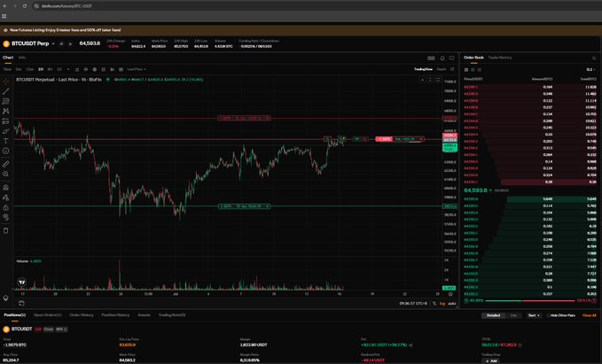Select Detailed positions view
Image resolution: width=602 pixels, height=364 pixels.
point(493,315)
